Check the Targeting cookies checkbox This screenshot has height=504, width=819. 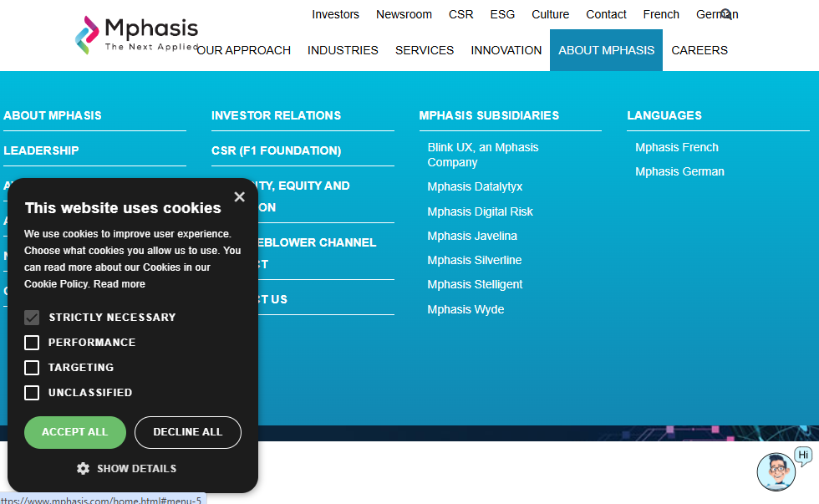[32, 368]
